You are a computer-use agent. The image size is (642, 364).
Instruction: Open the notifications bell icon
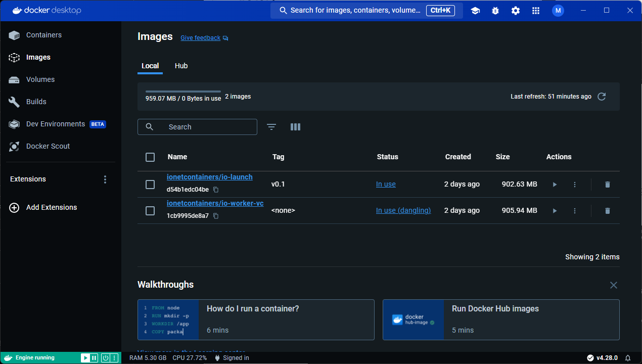[x=628, y=358]
